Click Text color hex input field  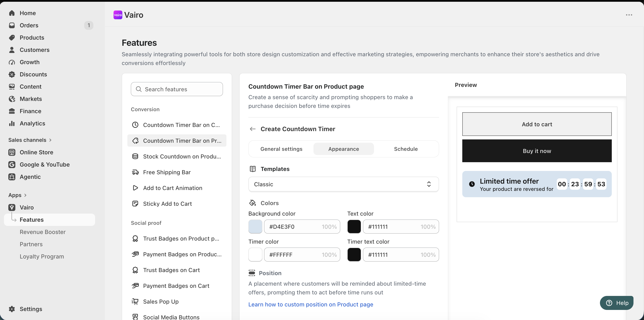[401, 226]
